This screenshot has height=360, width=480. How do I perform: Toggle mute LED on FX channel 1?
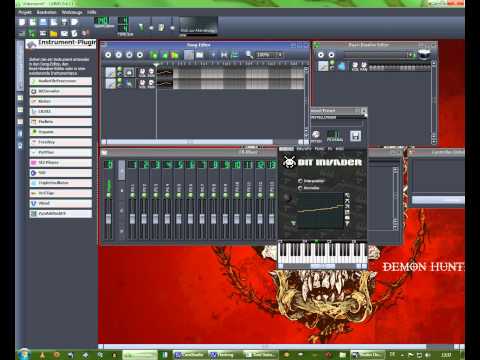132,195
